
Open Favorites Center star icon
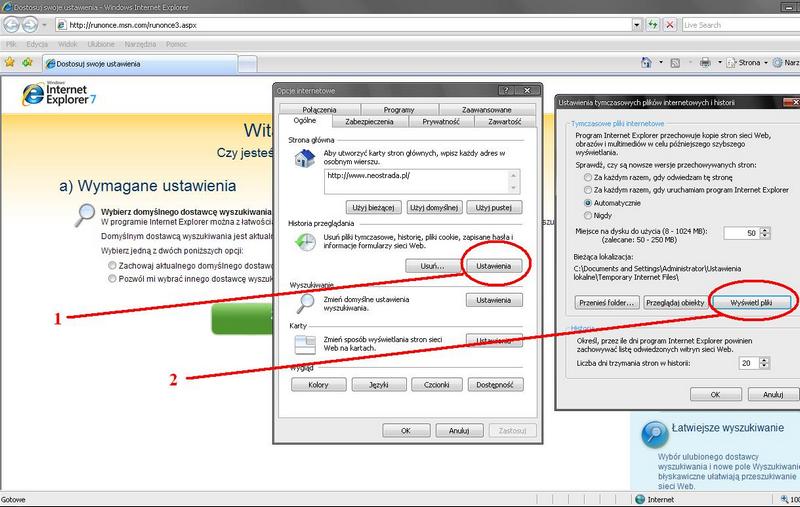pos(9,63)
